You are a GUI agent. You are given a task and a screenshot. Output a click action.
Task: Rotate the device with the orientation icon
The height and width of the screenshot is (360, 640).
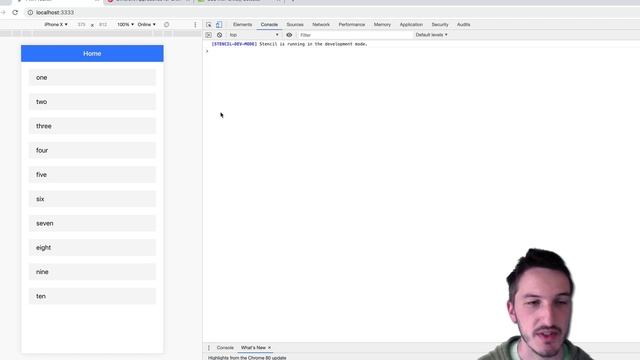pos(167,24)
